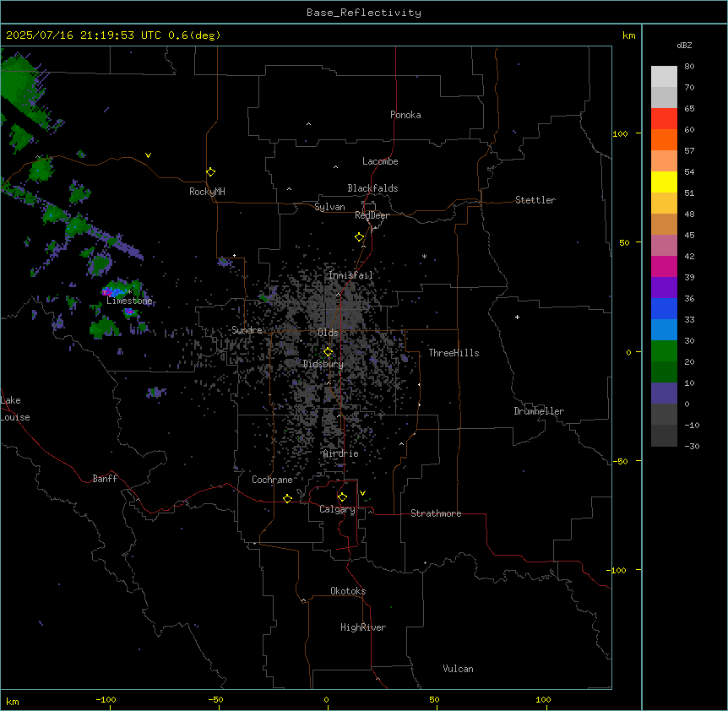Click the Vulcan city label

[x=458, y=669]
